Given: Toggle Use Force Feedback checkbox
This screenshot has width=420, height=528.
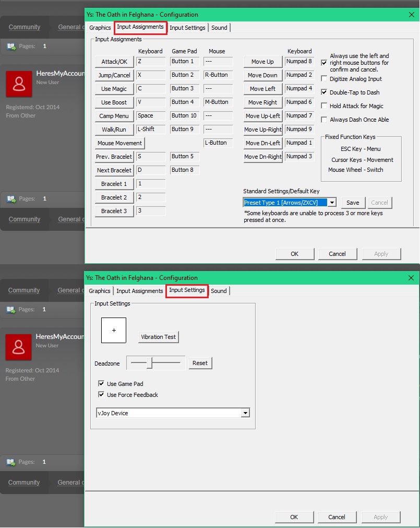Looking at the screenshot, I should (101, 395).
